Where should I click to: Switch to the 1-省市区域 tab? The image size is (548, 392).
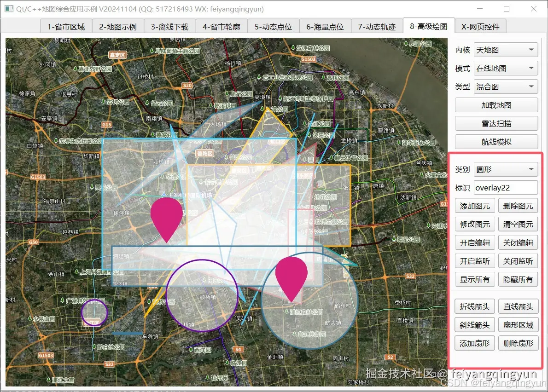(66, 27)
